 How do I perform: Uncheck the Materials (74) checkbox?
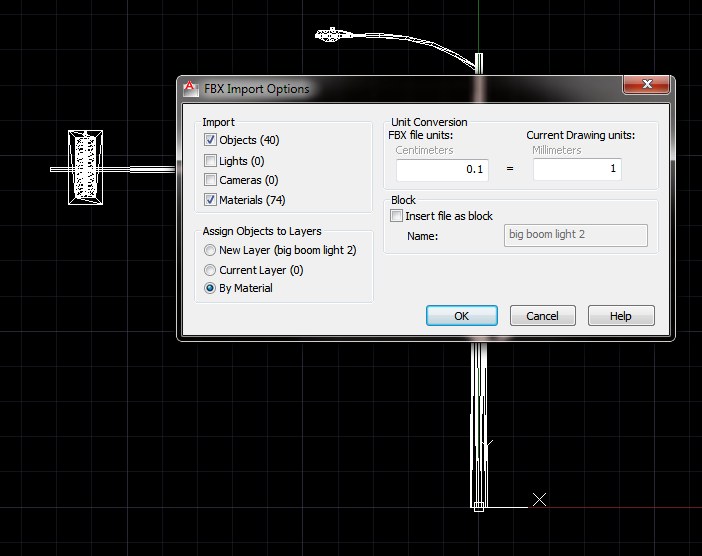coord(210,199)
